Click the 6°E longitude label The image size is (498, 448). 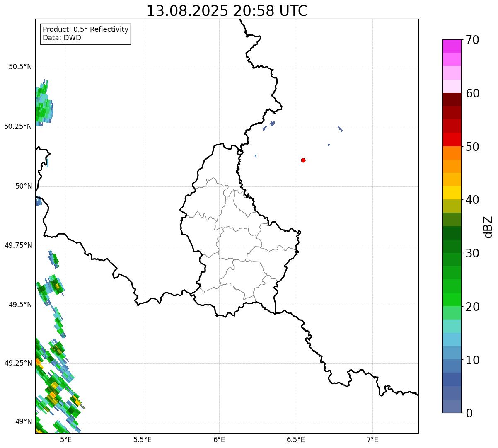pyautogui.click(x=219, y=439)
